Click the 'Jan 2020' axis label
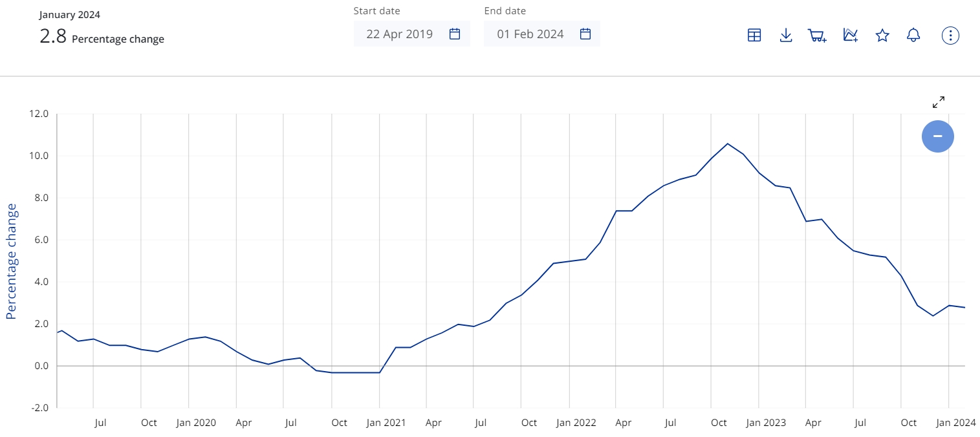This screenshot has width=980, height=437. pos(196,423)
